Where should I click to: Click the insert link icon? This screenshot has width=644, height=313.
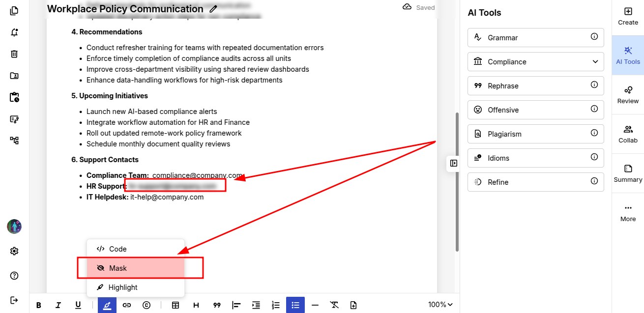tap(127, 305)
